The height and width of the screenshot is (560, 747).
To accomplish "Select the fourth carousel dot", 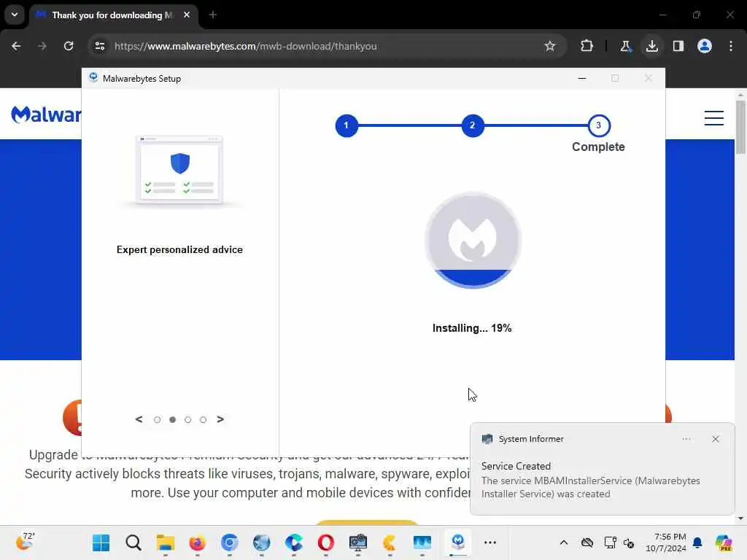I will click(x=203, y=419).
